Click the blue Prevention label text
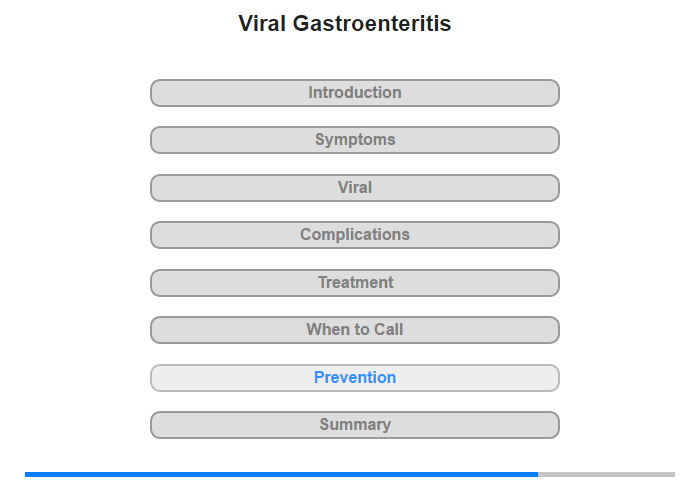 click(355, 377)
